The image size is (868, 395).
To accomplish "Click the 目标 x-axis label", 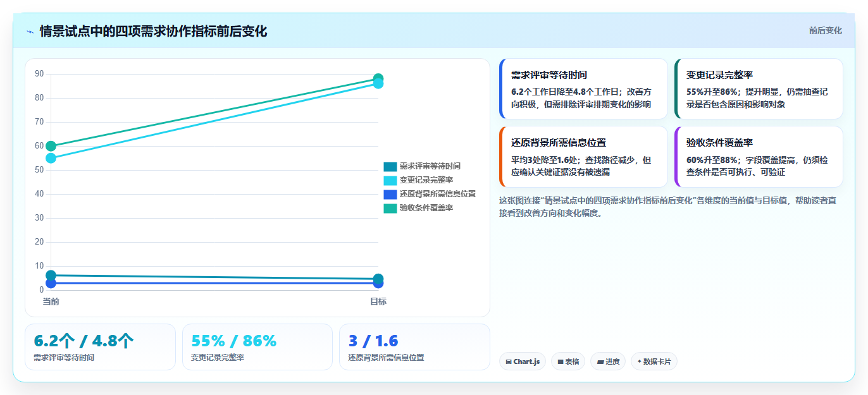I will point(378,301).
